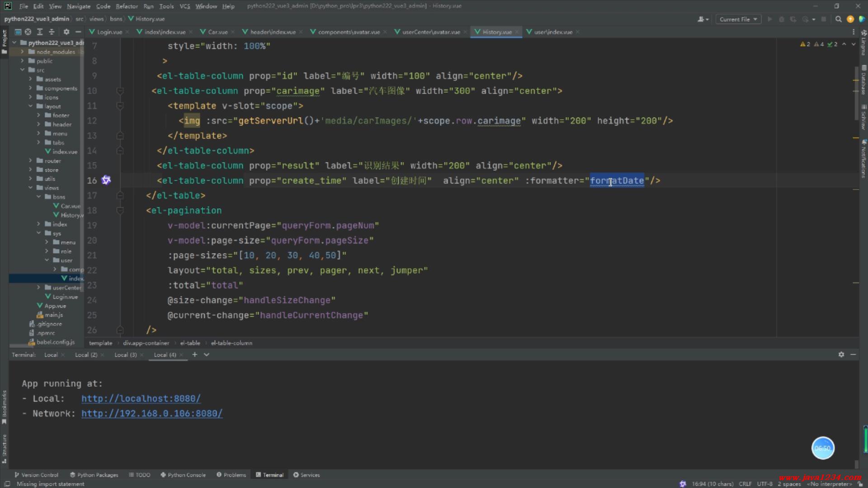Click the CRLF line separator status widget
The width and height of the screenshot is (868, 488).
745,484
